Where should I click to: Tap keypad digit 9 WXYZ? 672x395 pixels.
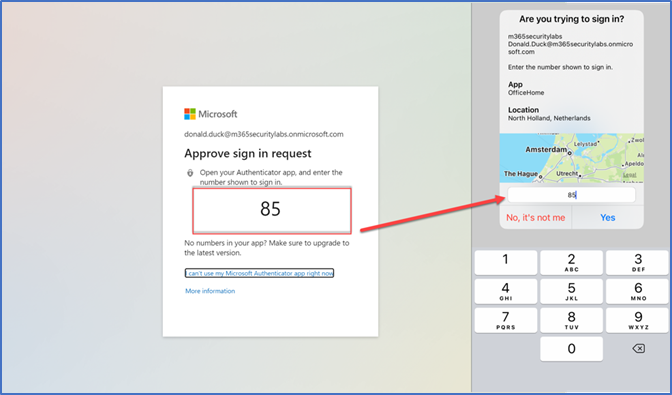(637, 320)
